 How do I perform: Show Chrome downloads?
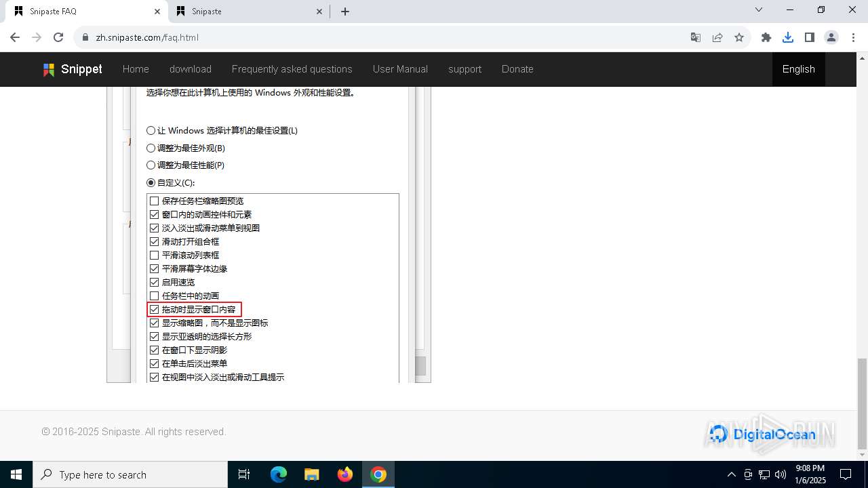pos(788,37)
